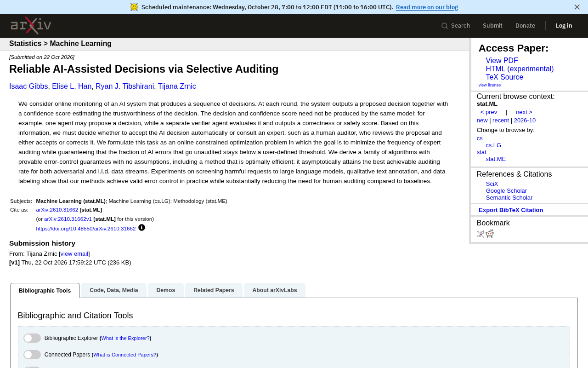Go to the previous paper with prev
This screenshot has width=588, height=368.
pyautogui.click(x=489, y=112)
